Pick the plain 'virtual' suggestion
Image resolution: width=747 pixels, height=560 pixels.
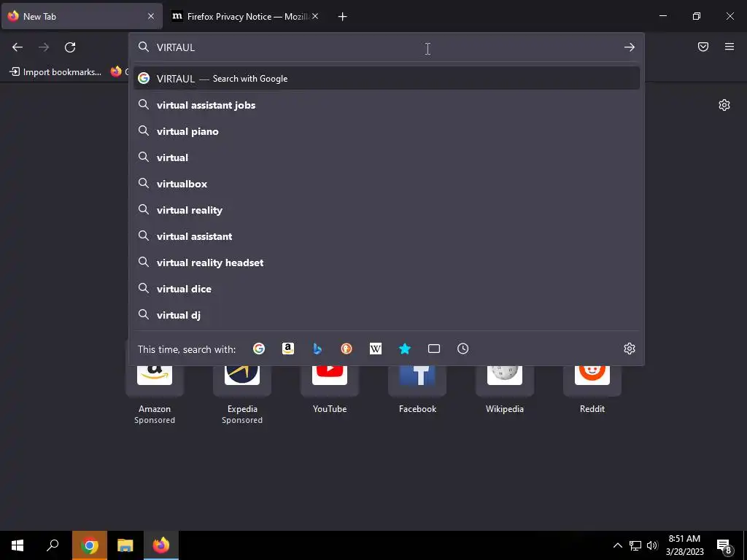point(387,157)
